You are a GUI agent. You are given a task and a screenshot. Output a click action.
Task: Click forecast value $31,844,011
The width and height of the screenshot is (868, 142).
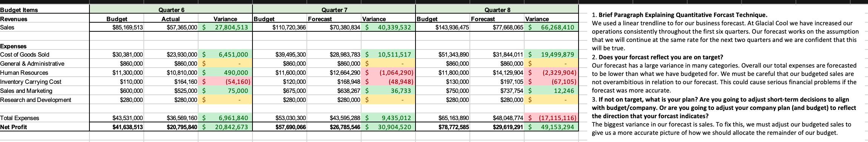pos(497,55)
